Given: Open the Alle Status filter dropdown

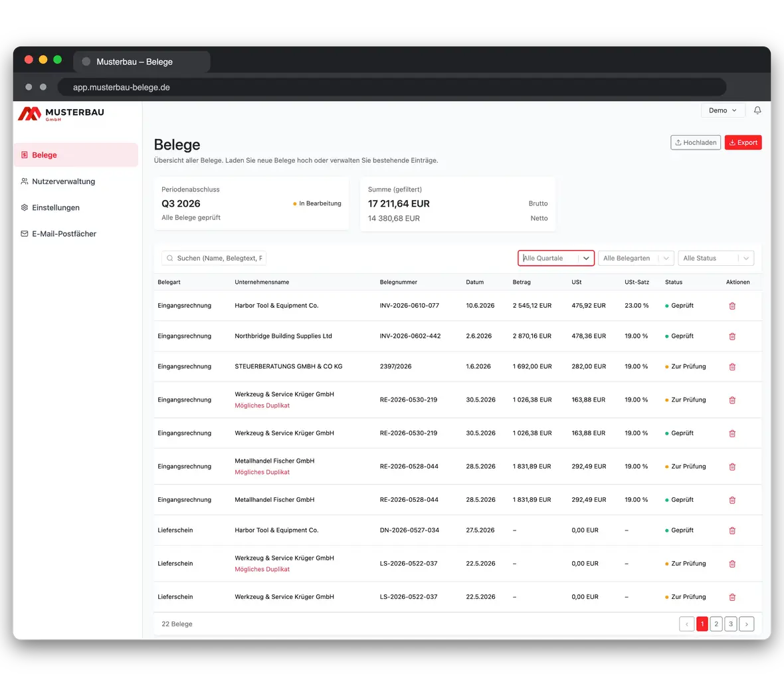Looking at the screenshot, I should tap(716, 258).
